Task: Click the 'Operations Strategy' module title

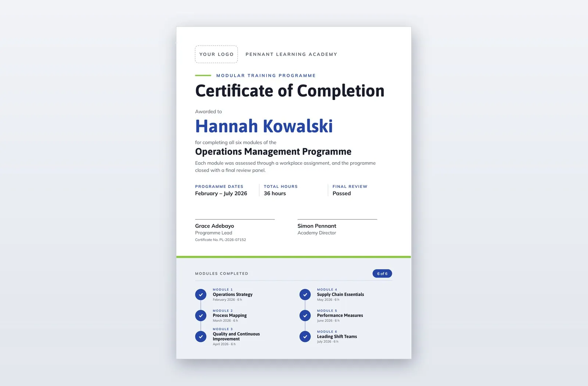Action: [x=233, y=294]
